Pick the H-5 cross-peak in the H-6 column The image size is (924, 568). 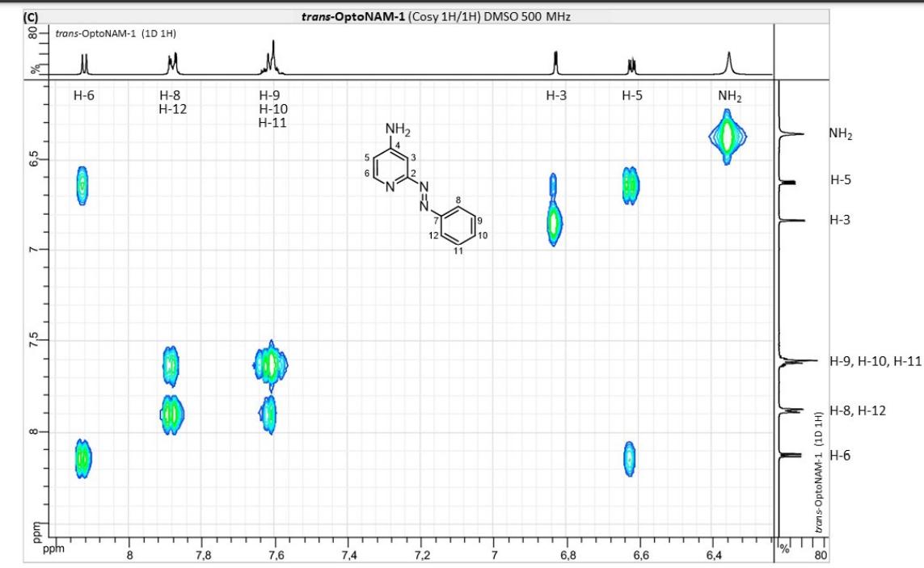pos(82,185)
